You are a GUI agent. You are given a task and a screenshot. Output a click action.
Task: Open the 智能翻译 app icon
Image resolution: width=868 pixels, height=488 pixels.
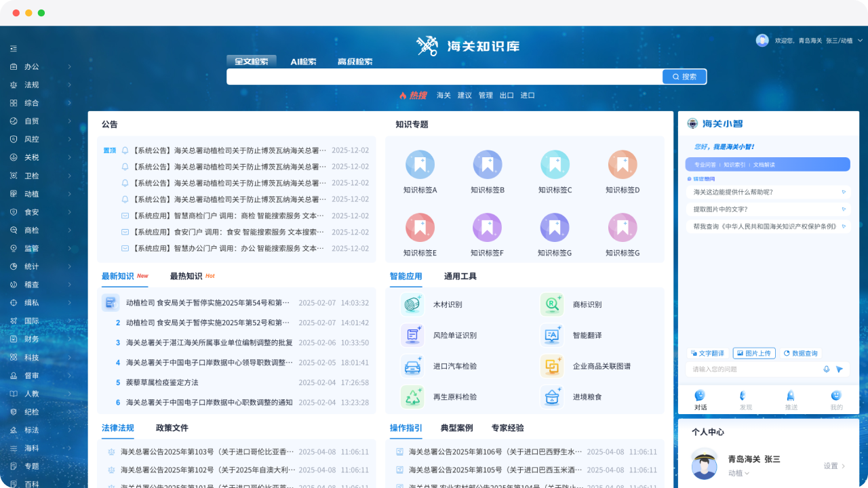pyautogui.click(x=552, y=335)
